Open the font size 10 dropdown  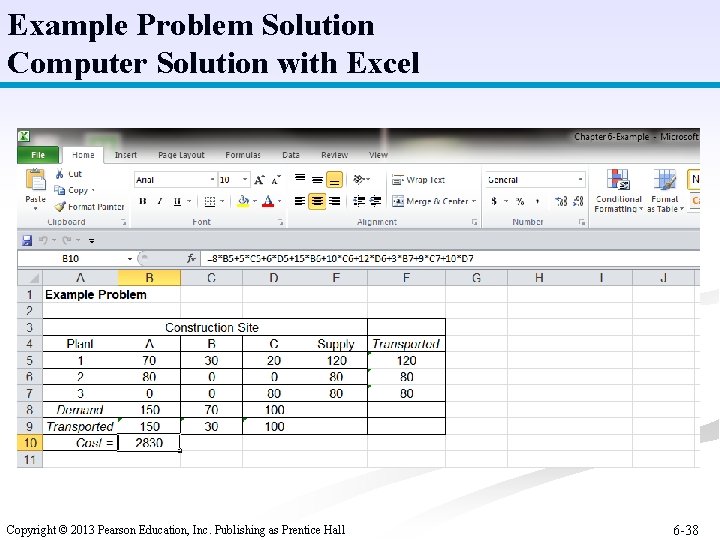coord(245,180)
